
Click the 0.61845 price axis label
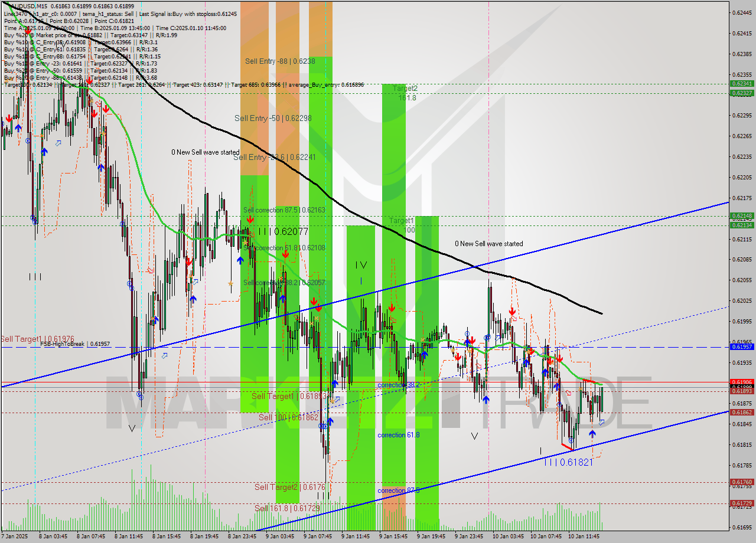[742, 424]
